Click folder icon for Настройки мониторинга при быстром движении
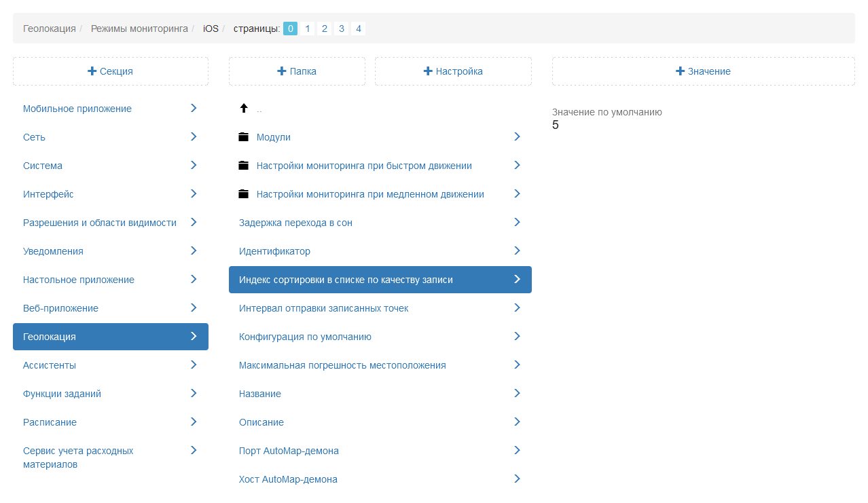 244,166
